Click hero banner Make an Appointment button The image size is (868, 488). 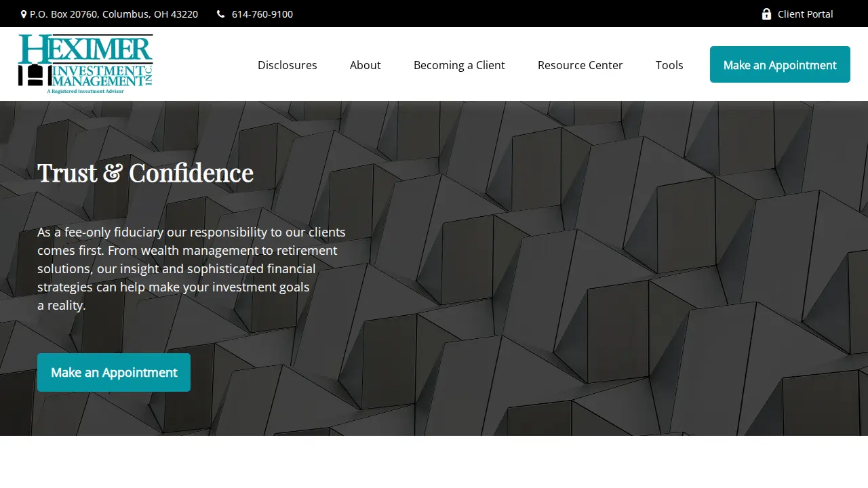[114, 372]
